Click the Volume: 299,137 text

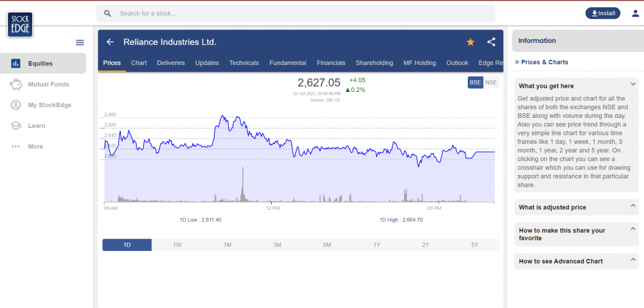pyautogui.click(x=325, y=100)
